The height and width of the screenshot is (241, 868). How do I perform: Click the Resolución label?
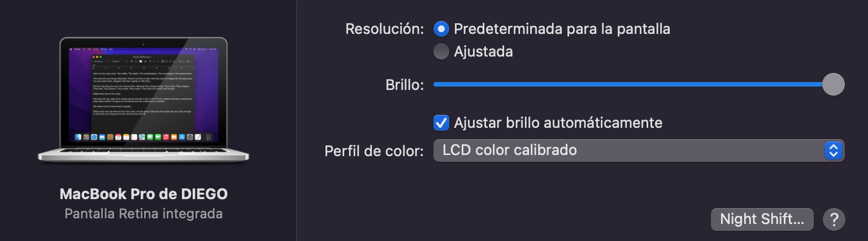tap(384, 29)
